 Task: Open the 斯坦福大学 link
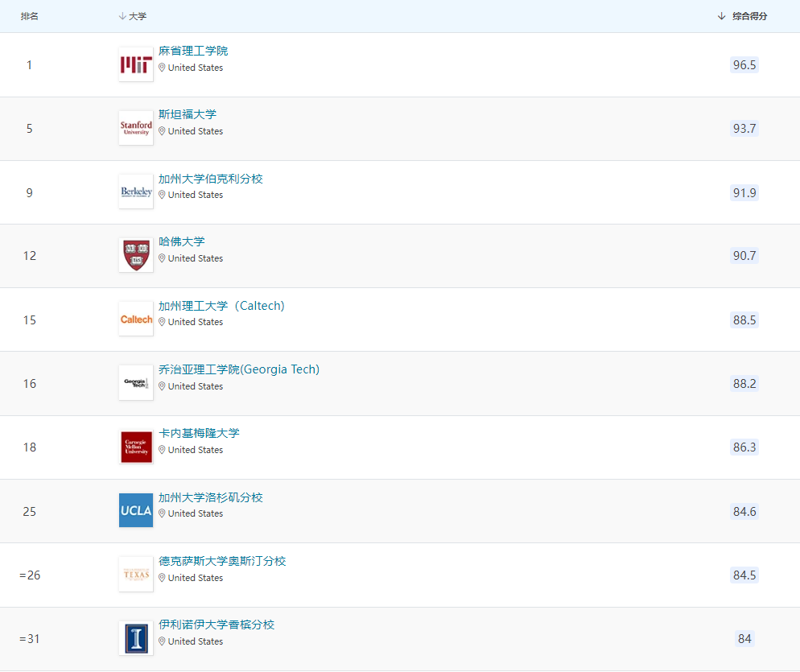pyautogui.click(x=188, y=114)
